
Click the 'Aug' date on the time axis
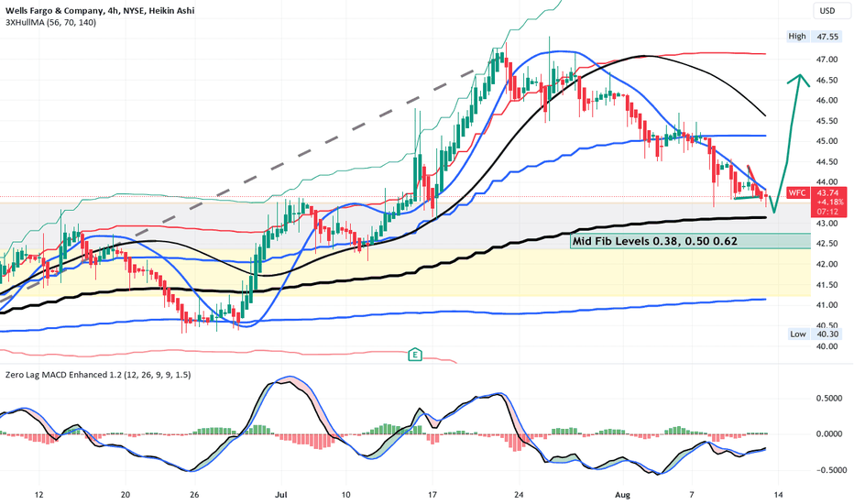tap(622, 495)
